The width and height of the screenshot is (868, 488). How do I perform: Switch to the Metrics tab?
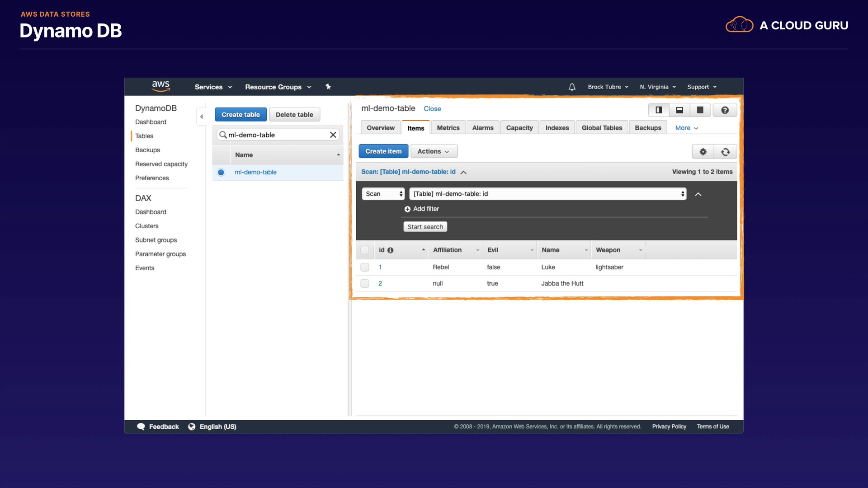pyautogui.click(x=448, y=128)
